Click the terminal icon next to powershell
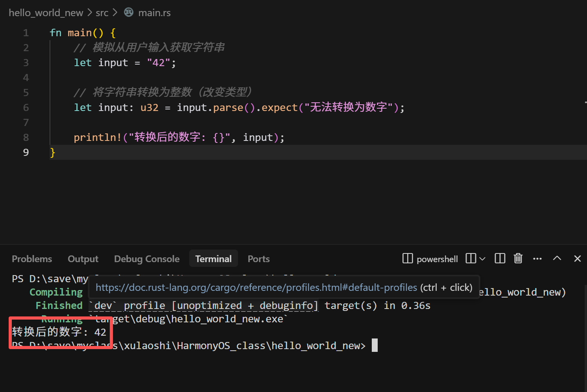The width and height of the screenshot is (587, 392). (x=408, y=258)
